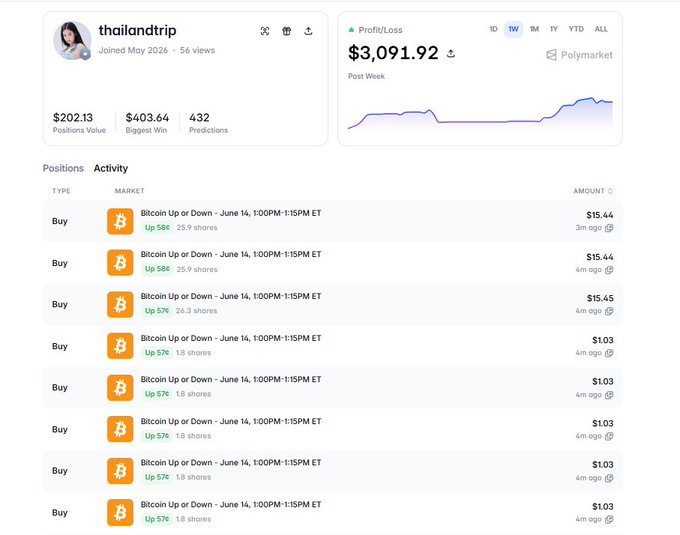Click Bitcoin icon of the 26.3 shares trade
Image resolution: width=680 pixels, height=535 pixels.
(120, 304)
